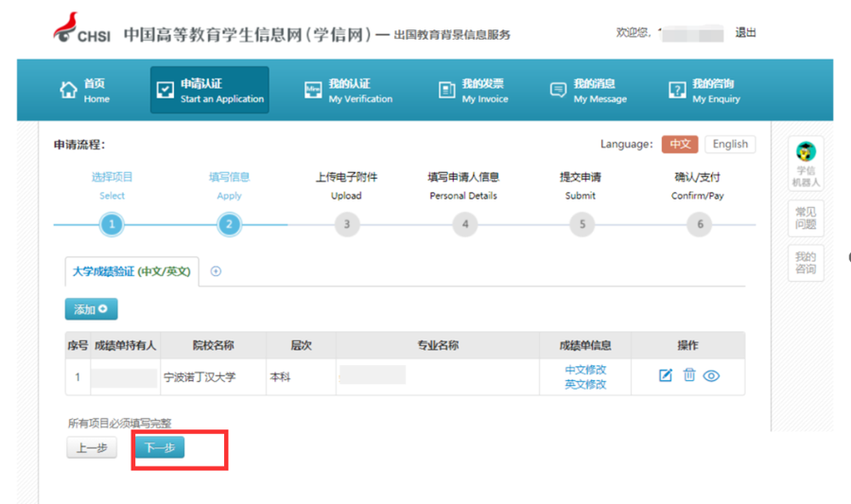Log out with the 退出 link

point(745,32)
